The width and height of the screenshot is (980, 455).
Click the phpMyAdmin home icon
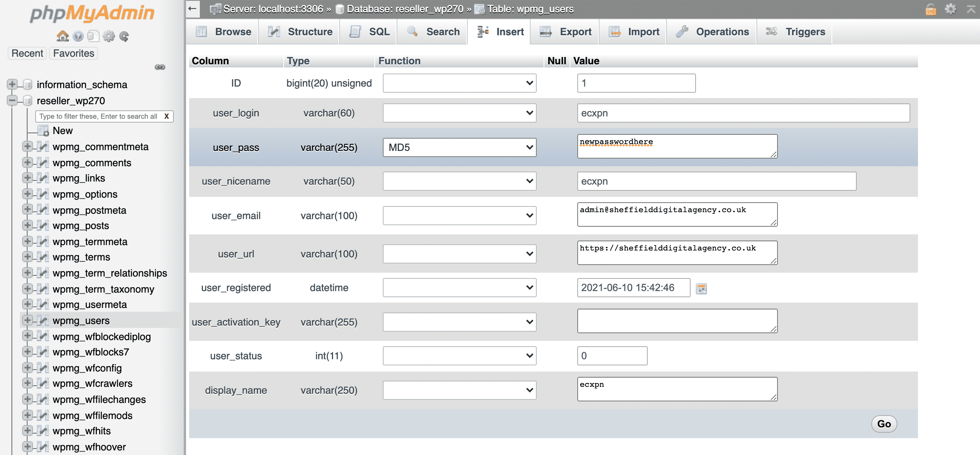[63, 36]
